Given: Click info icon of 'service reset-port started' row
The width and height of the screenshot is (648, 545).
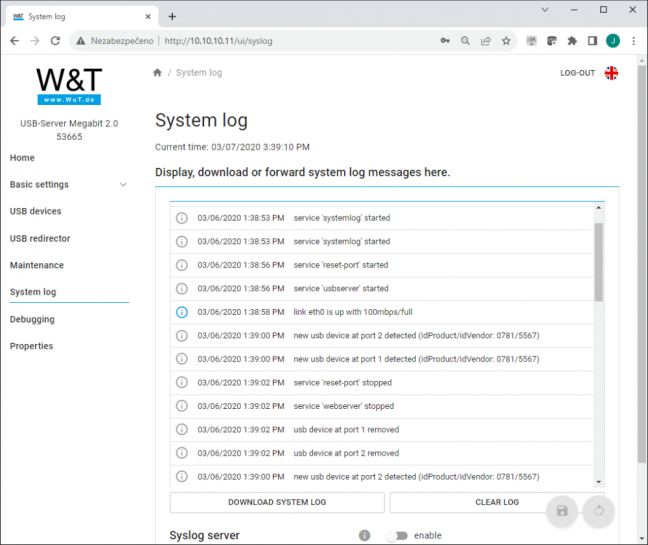Looking at the screenshot, I should 182,265.
